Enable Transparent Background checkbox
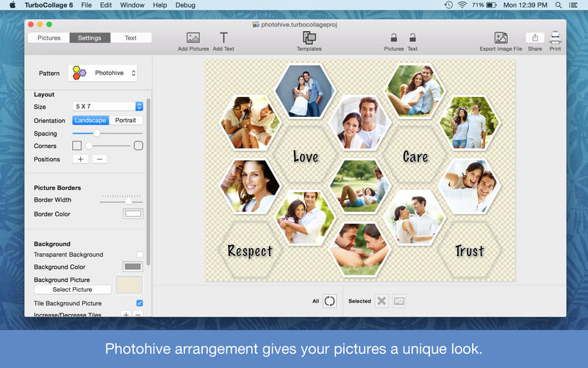Viewport: 588px width, 368px height. click(x=140, y=255)
